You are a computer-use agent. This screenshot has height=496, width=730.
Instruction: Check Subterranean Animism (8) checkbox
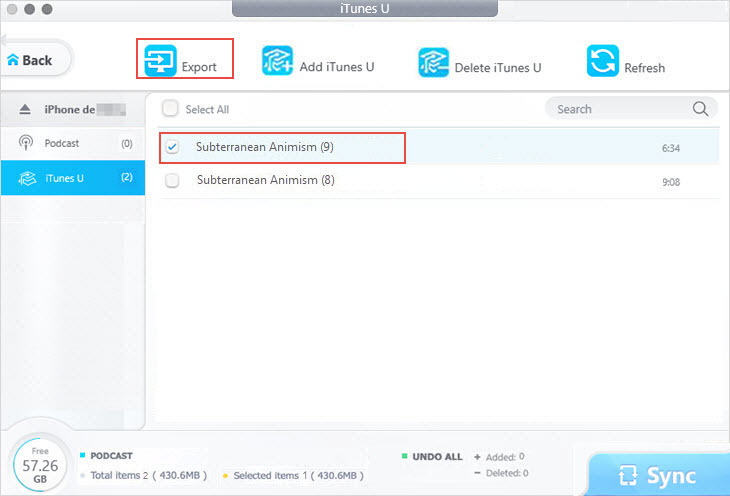click(x=172, y=180)
